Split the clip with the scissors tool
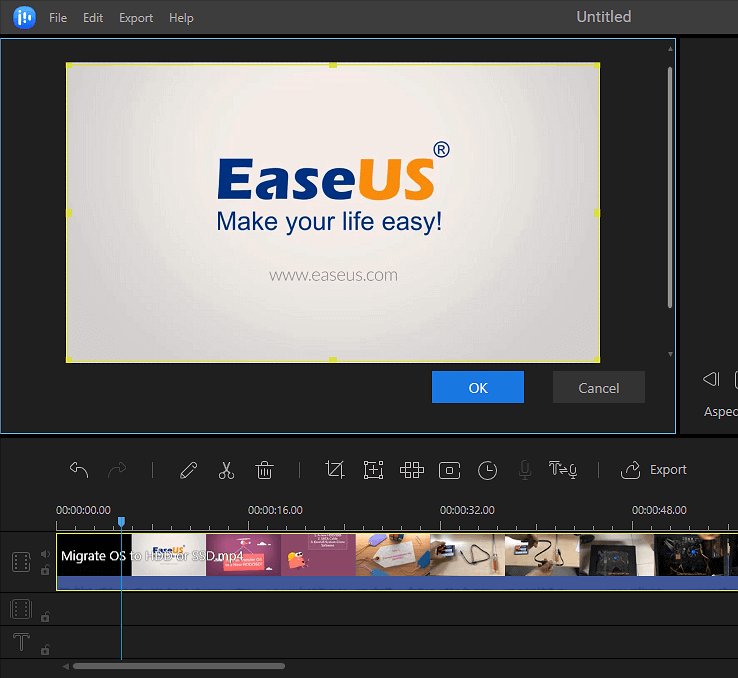Image resolution: width=738 pixels, height=678 pixels. [x=226, y=469]
